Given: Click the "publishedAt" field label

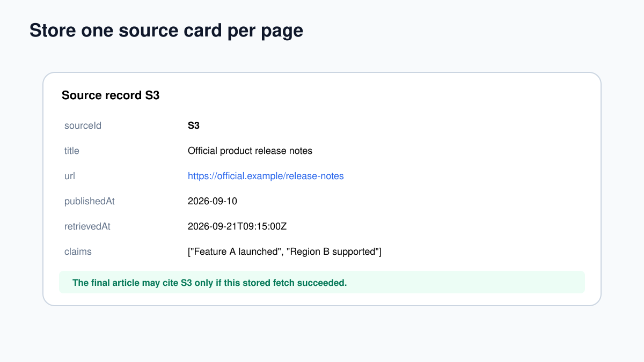Looking at the screenshot, I should coord(90,201).
